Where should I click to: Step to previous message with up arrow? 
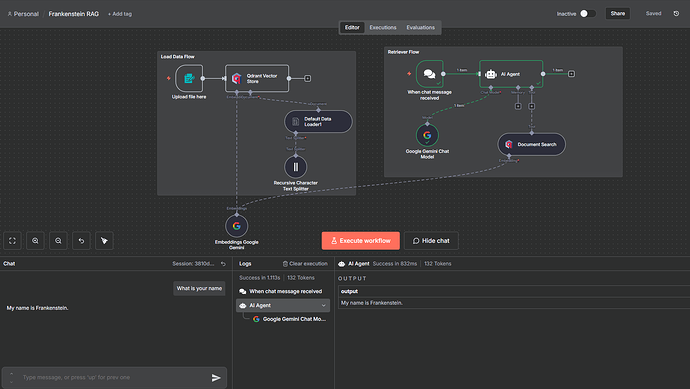tap(11, 374)
